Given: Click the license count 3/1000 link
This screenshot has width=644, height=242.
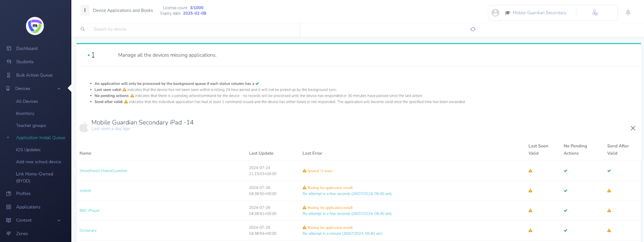Looking at the screenshot, I should [197, 8].
